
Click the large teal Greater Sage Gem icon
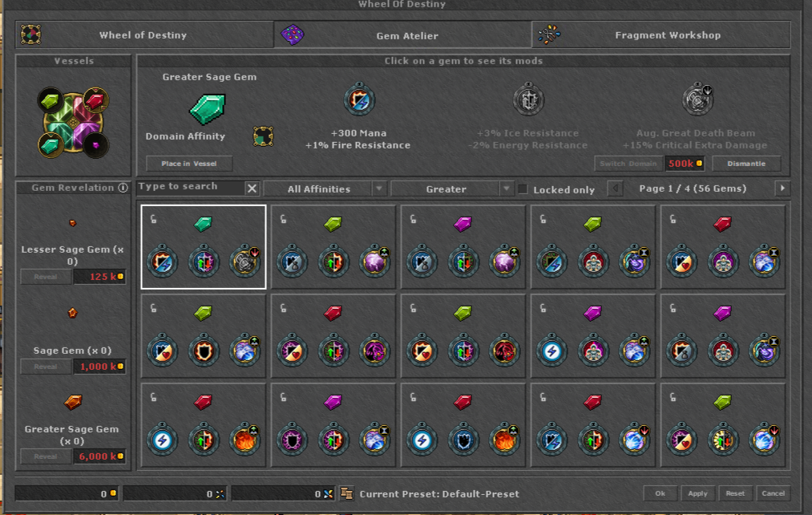pyautogui.click(x=208, y=108)
